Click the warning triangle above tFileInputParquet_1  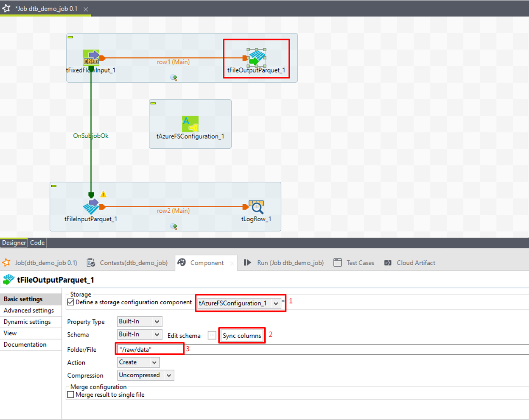click(x=103, y=194)
